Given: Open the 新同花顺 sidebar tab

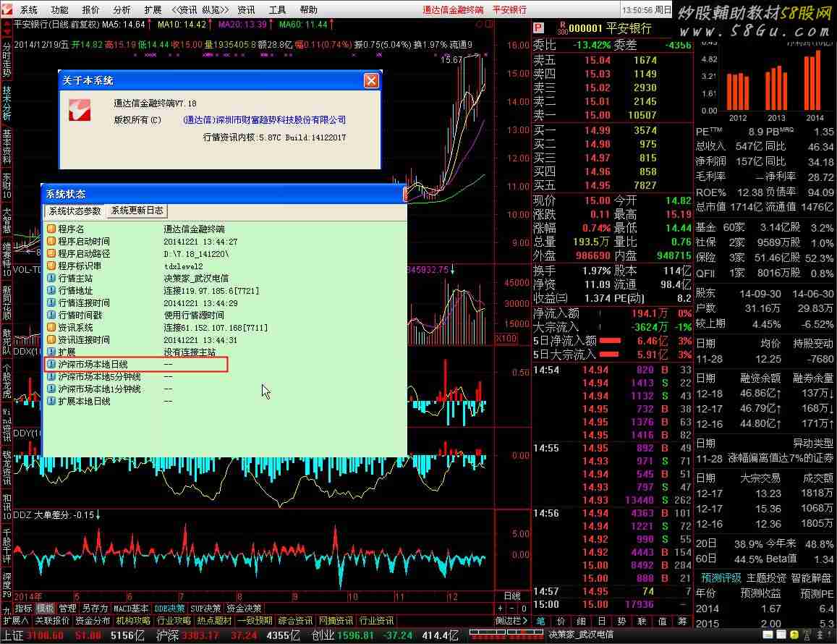Looking at the screenshot, I should click(7, 302).
